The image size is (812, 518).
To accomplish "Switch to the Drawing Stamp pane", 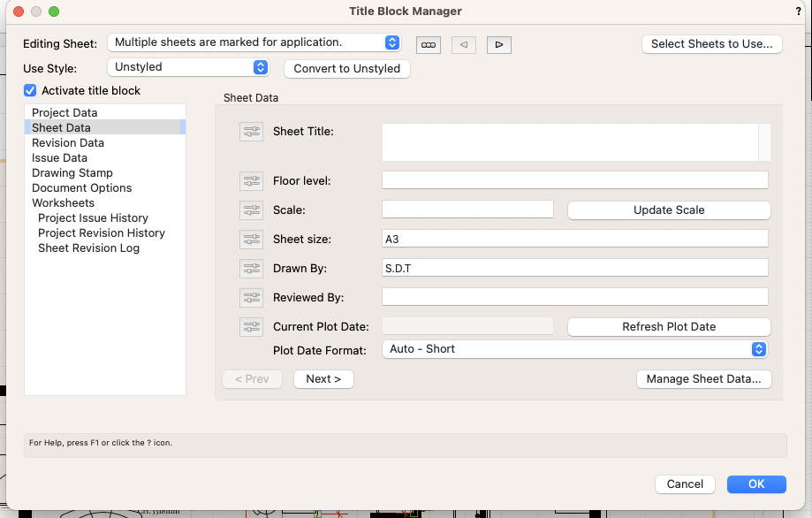I will click(72, 173).
